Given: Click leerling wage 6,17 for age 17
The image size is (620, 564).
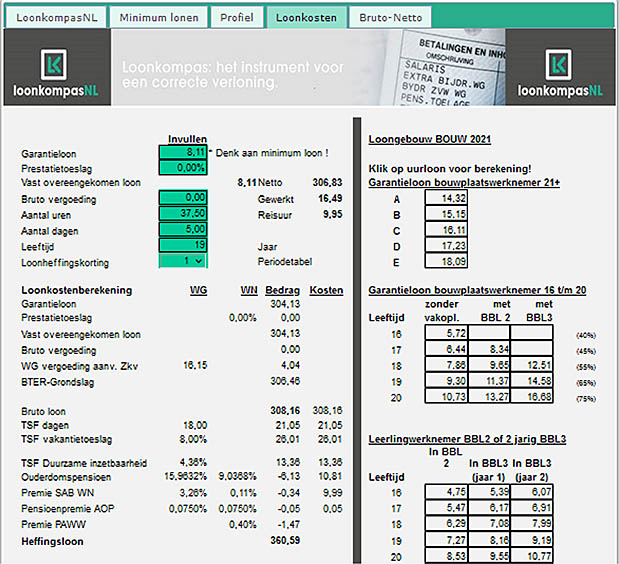Looking at the screenshot, I should (490, 507).
